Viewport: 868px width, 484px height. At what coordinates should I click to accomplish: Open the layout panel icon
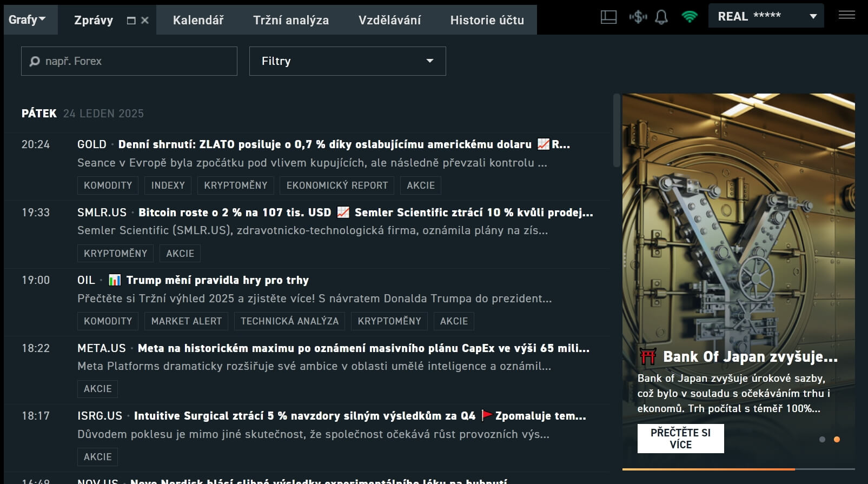click(608, 17)
